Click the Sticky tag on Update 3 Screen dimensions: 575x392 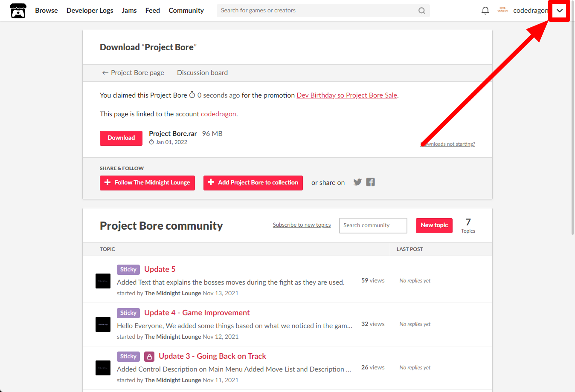pos(128,357)
